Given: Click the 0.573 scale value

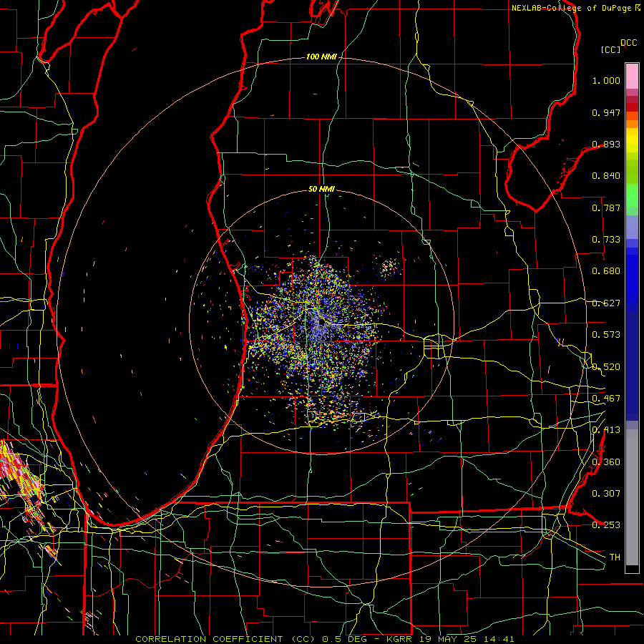Looking at the screenshot, I should tap(606, 335).
